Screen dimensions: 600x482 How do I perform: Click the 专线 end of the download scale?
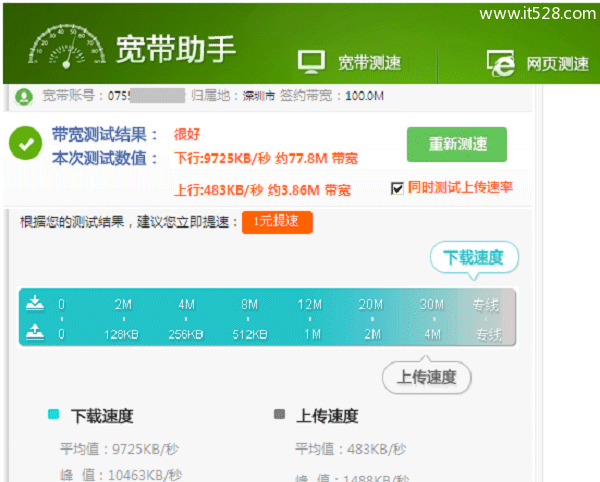486,305
